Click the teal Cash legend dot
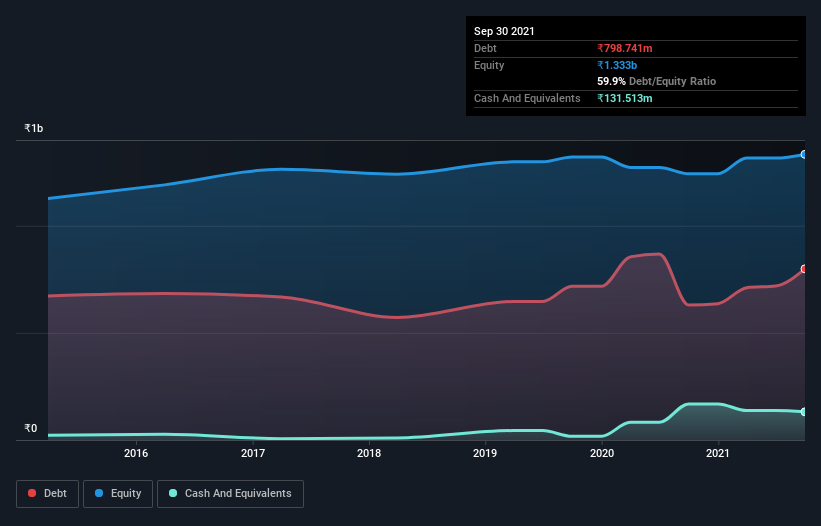Image resolution: width=821 pixels, height=526 pixels. 173,493
